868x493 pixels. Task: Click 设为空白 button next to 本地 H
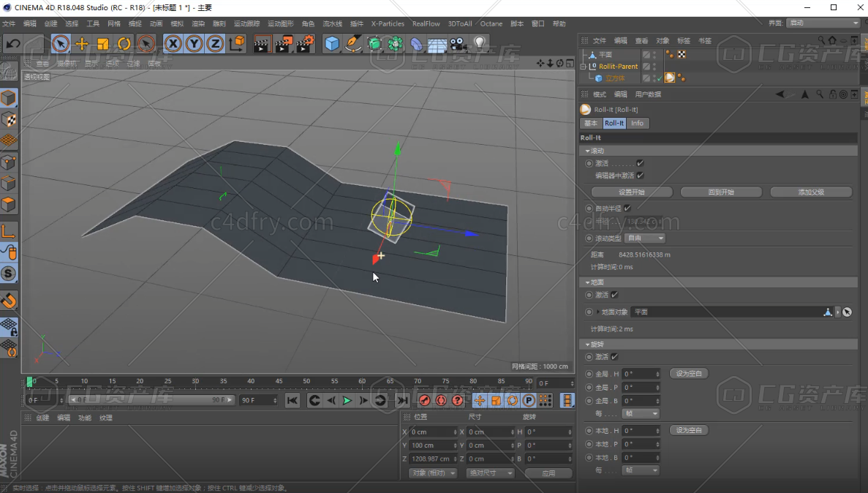689,430
